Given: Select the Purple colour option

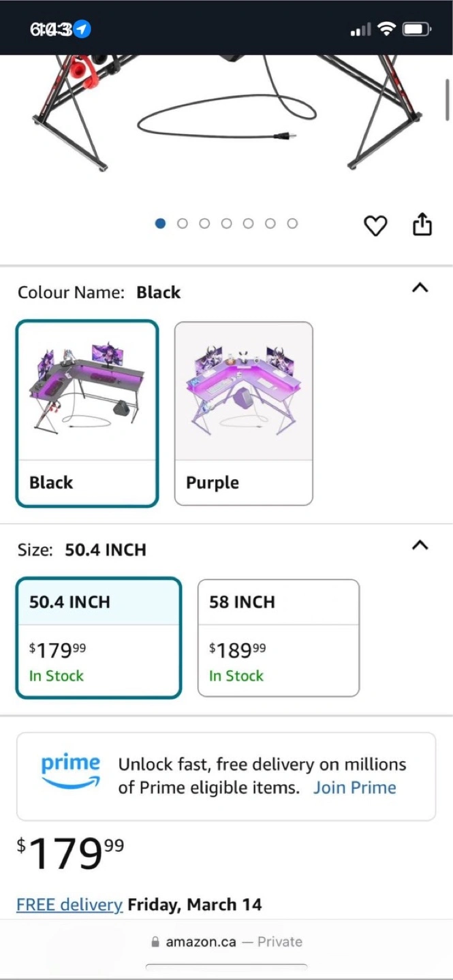Looking at the screenshot, I should pyautogui.click(x=244, y=414).
